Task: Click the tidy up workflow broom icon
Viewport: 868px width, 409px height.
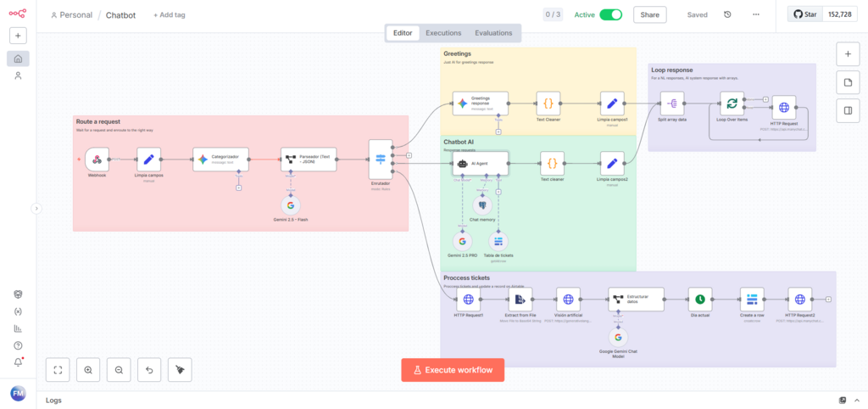Action: 180,369
